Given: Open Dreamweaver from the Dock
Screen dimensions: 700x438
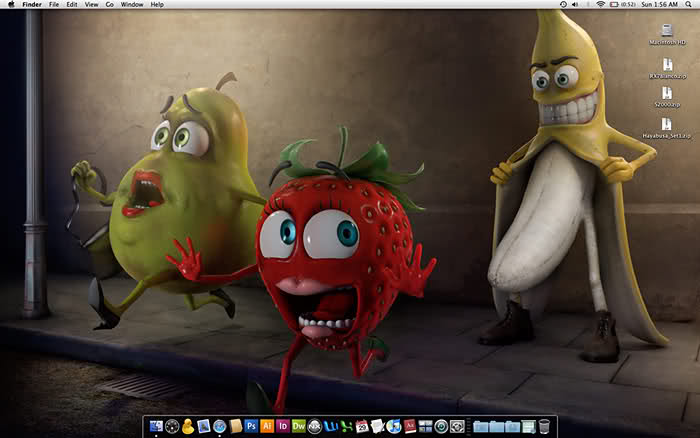Looking at the screenshot, I should pyautogui.click(x=299, y=426).
